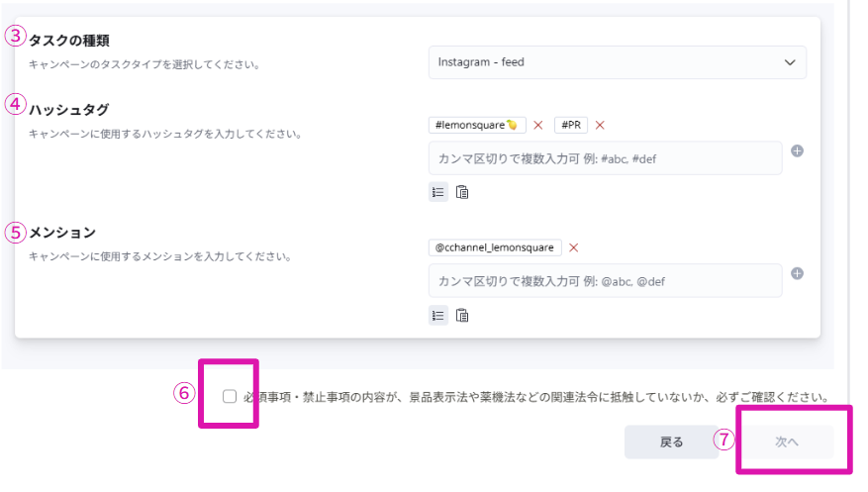
Task: Click plus icon to add mention
Action: (797, 274)
